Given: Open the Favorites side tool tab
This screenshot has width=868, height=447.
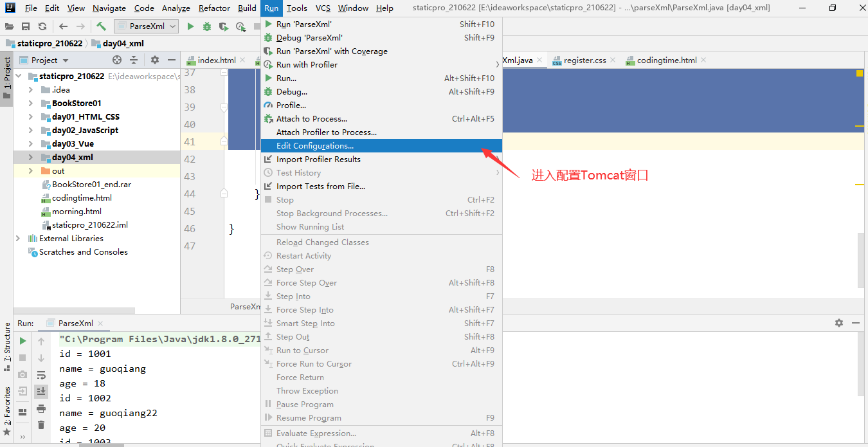Looking at the screenshot, I should [7, 412].
